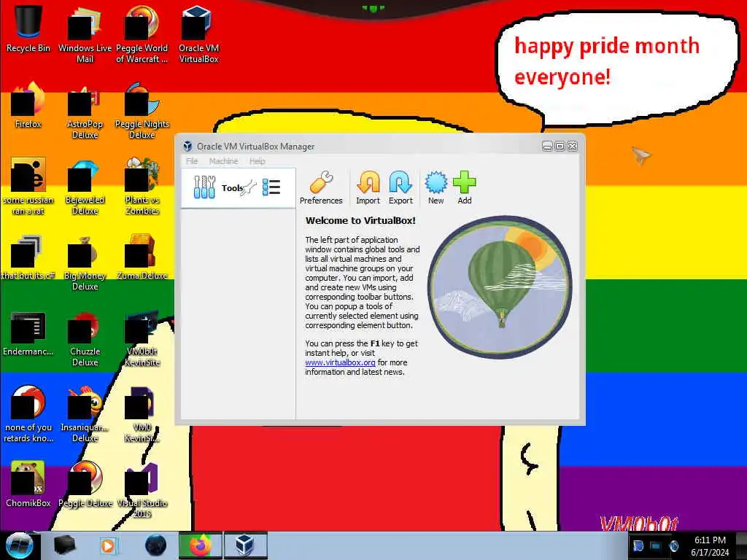Add an existing virtual machine
This screenshot has width=747, height=560.
[464, 187]
